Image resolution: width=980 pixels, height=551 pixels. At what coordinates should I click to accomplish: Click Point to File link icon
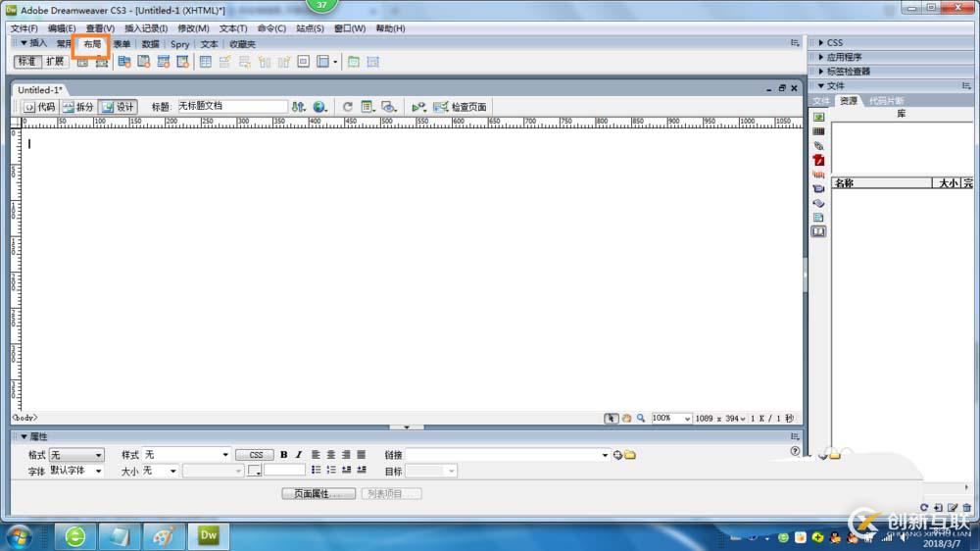tap(617, 455)
